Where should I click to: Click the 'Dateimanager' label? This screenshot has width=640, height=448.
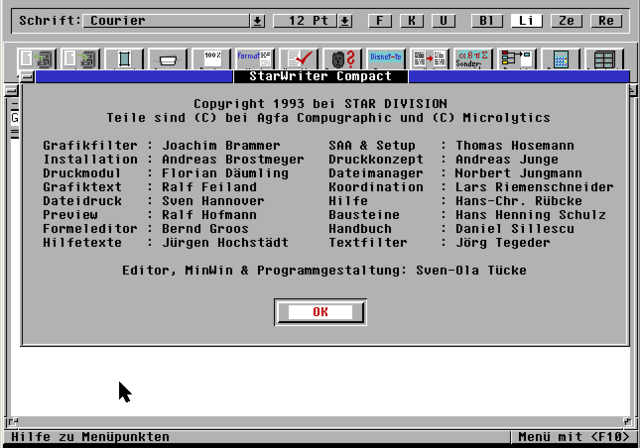click(x=376, y=173)
